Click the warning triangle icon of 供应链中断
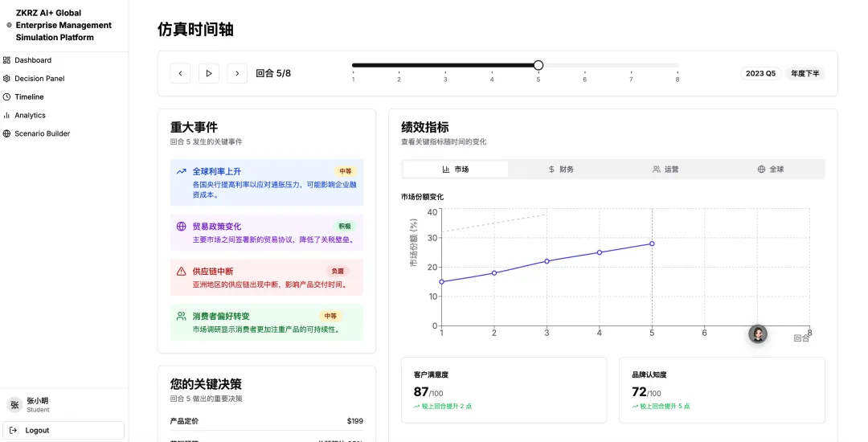 point(181,271)
